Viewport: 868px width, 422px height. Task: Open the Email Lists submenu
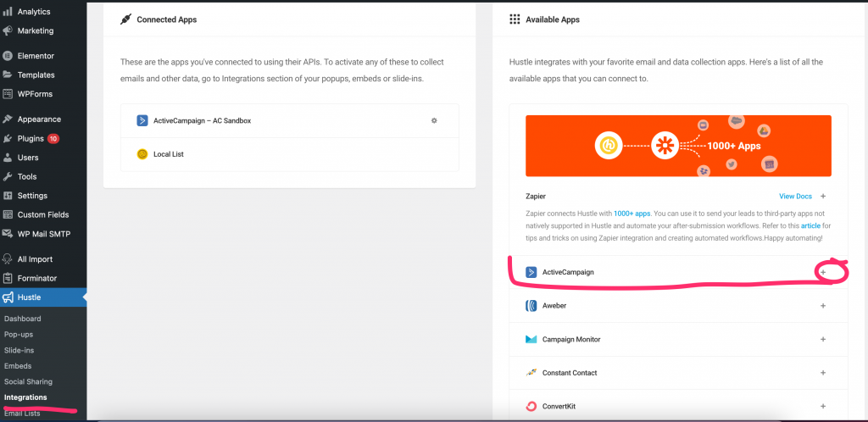click(x=21, y=414)
